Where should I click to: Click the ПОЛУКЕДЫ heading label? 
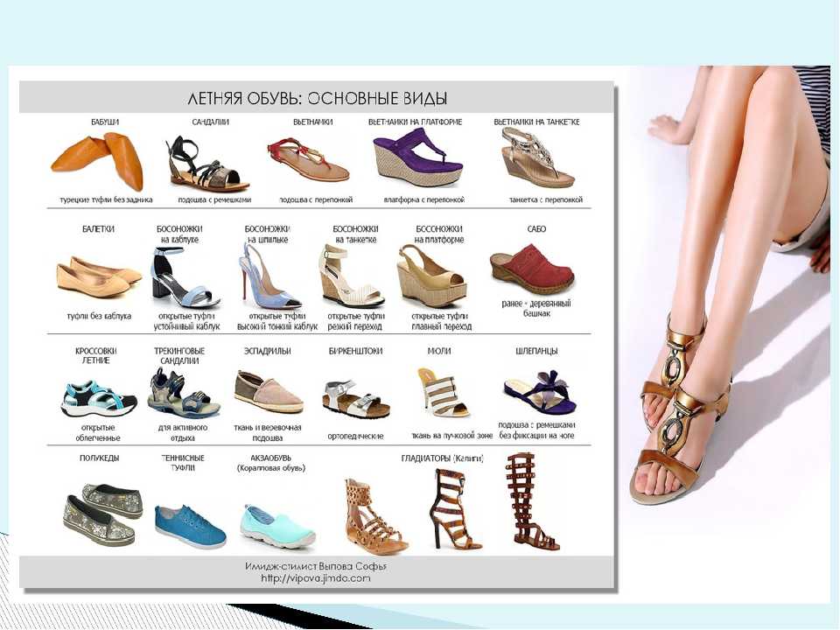pyautogui.click(x=100, y=458)
